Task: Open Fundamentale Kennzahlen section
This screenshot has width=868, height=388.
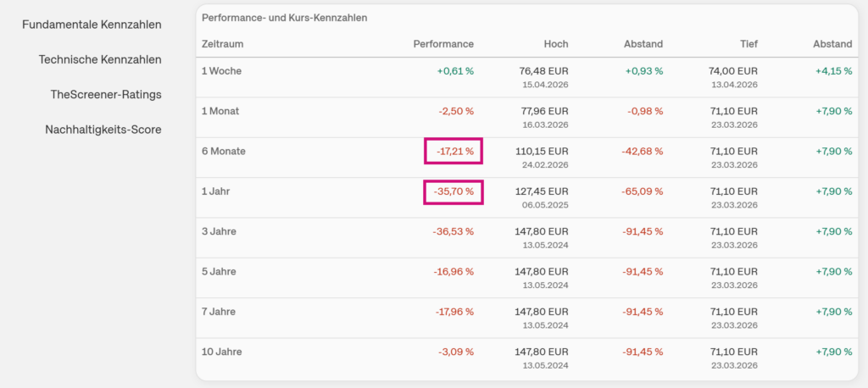Action: (x=92, y=24)
